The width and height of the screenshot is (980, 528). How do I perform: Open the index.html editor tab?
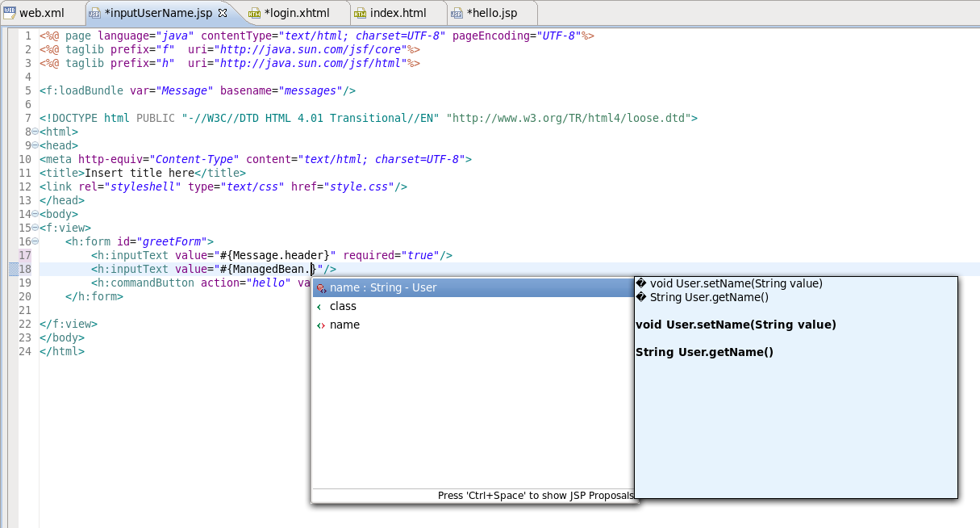click(x=398, y=13)
